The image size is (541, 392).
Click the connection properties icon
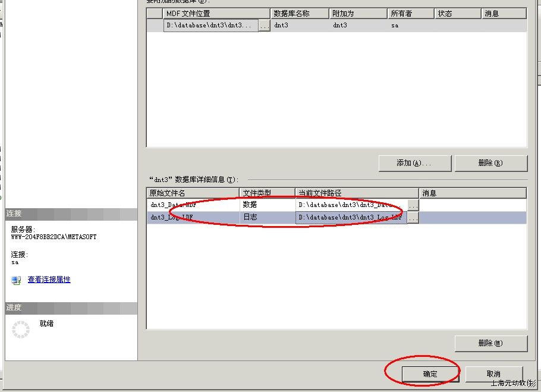pyautogui.click(x=16, y=280)
